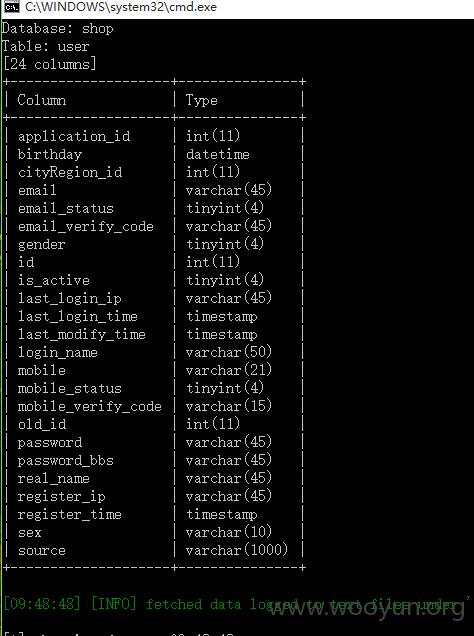Click the 'Column' header cell
The height and width of the screenshot is (636, 474).
tap(42, 100)
